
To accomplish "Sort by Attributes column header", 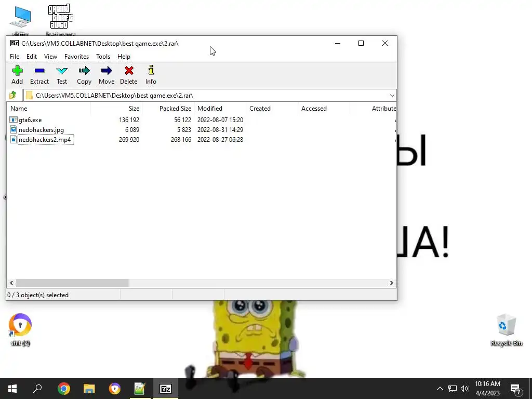I will click(x=373, y=109).
